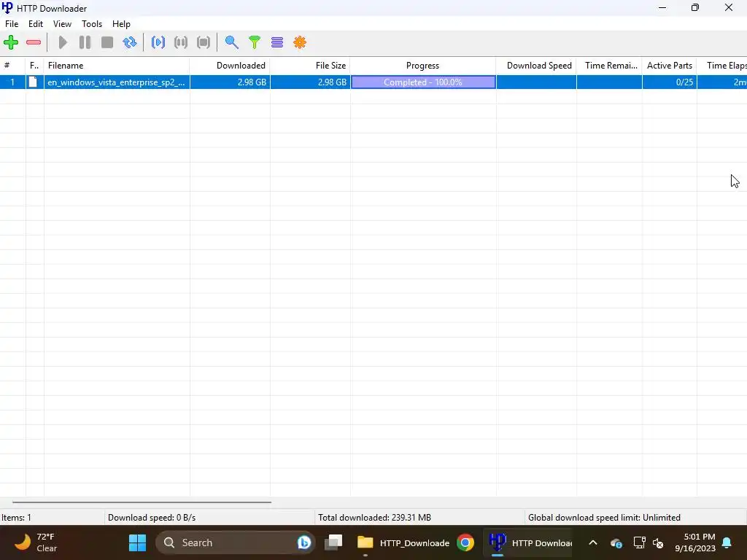The height and width of the screenshot is (560, 747).
Task: Open Google Chrome from the taskbar
Action: [465, 542]
